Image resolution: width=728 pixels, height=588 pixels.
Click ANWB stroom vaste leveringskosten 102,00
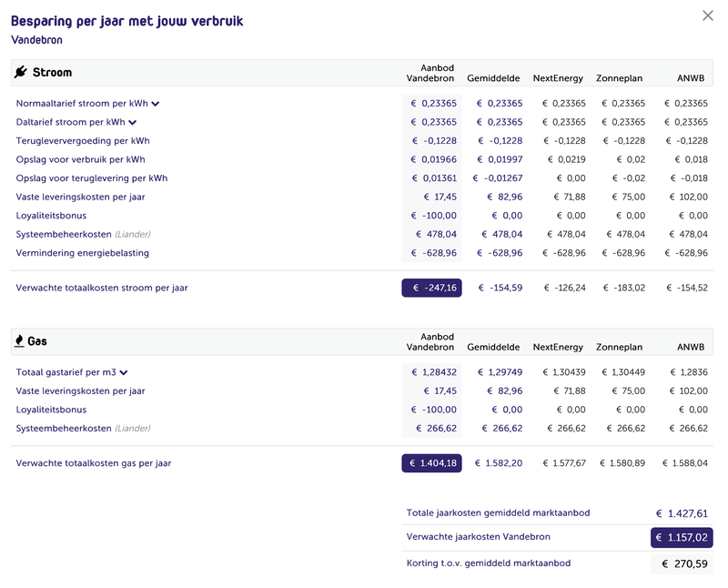coord(689,197)
